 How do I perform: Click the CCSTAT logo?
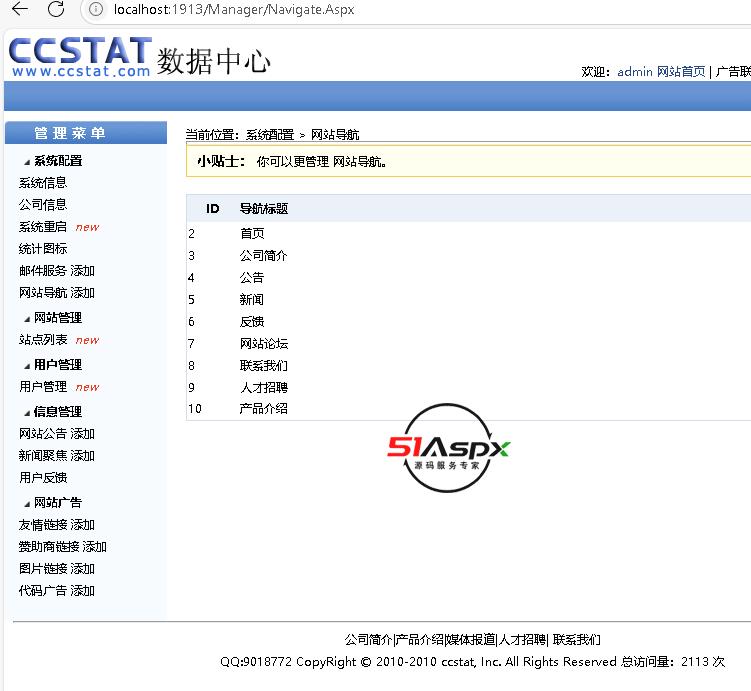[80, 57]
